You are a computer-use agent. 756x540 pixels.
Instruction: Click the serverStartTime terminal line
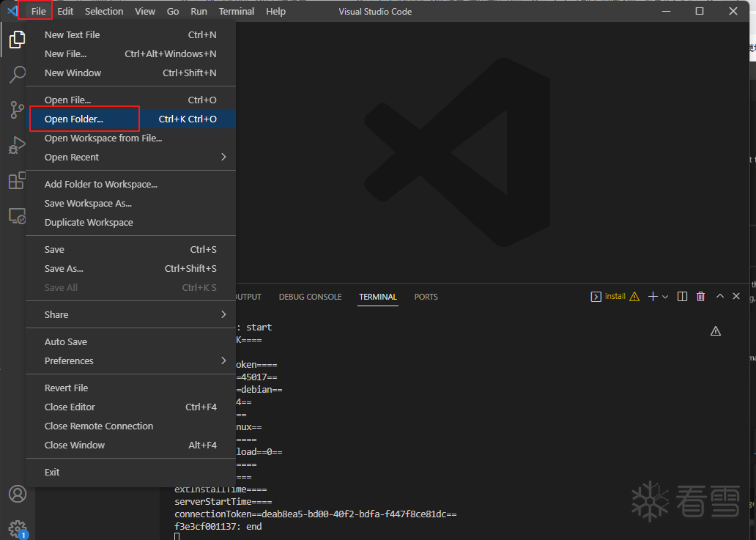pos(223,502)
